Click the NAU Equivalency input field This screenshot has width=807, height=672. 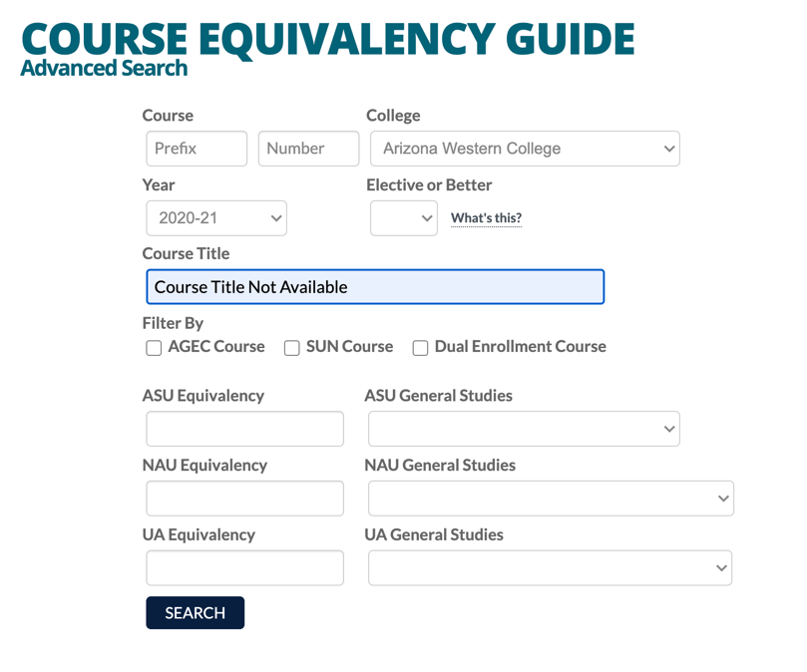tap(244, 499)
